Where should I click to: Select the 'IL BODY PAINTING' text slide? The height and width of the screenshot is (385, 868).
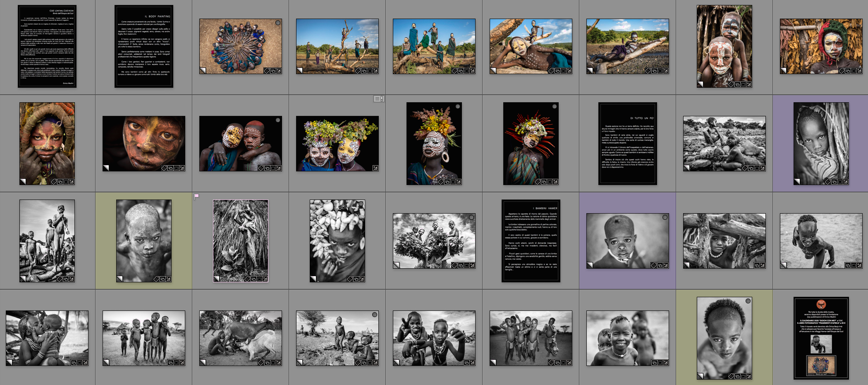point(143,46)
